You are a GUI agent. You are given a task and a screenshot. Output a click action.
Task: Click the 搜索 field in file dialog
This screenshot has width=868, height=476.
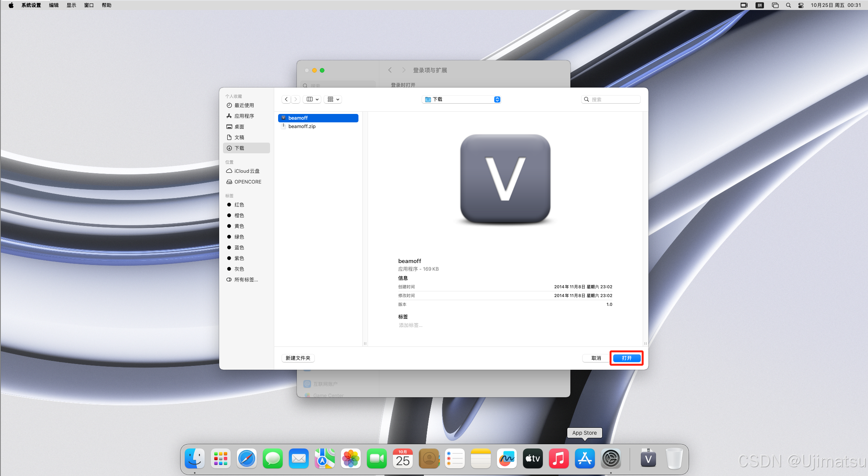pos(611,99)
